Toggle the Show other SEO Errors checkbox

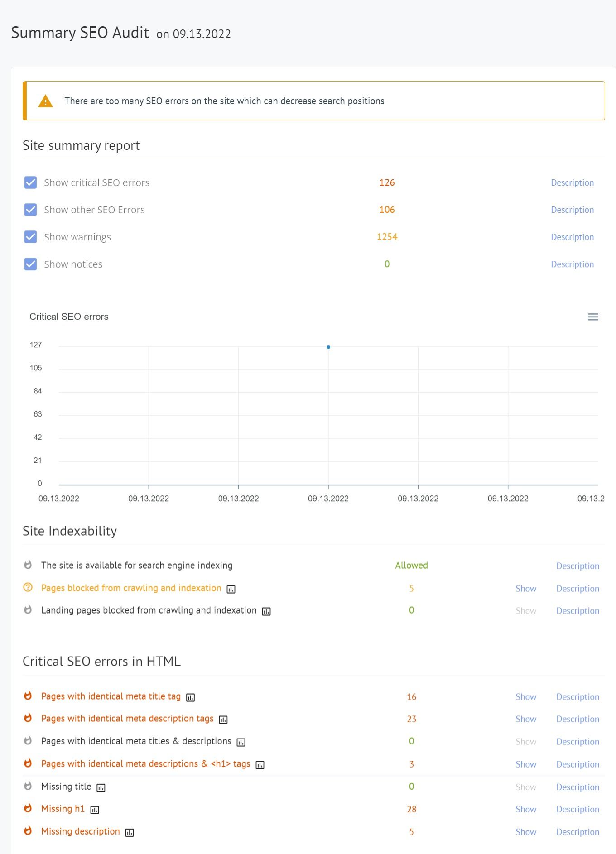(x=30, y=210)
